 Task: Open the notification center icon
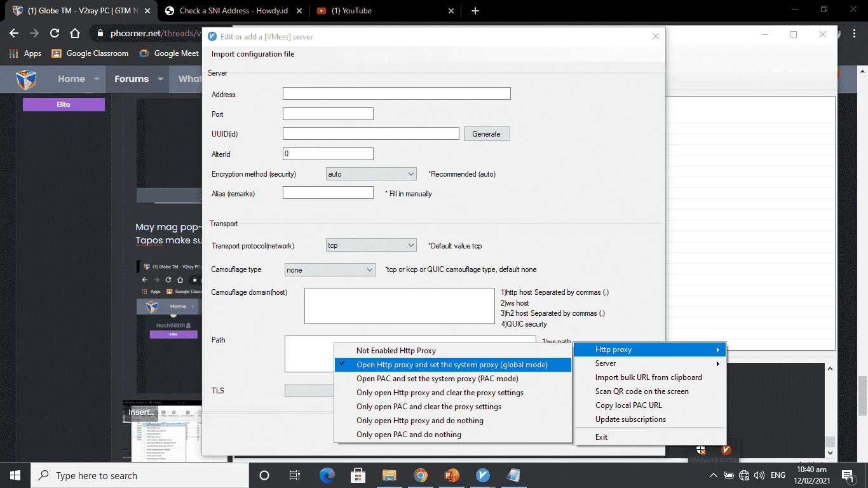(x=848, y=475)
